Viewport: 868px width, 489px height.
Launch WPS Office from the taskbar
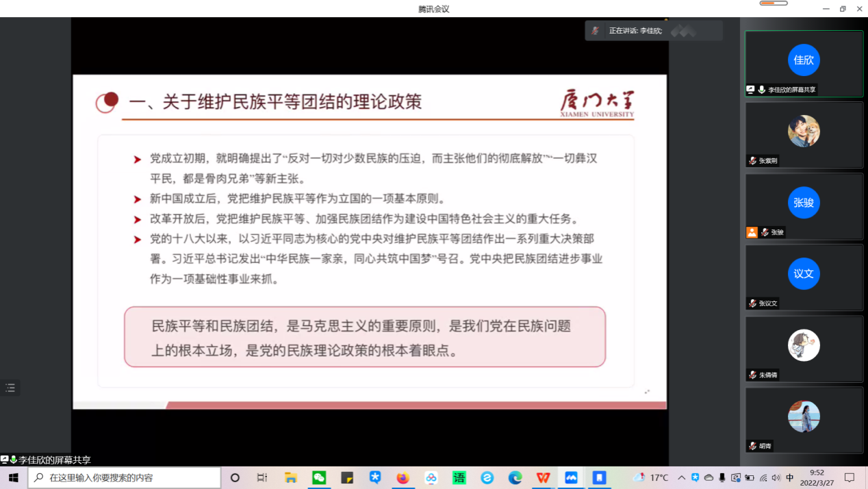tap(543, 477)
